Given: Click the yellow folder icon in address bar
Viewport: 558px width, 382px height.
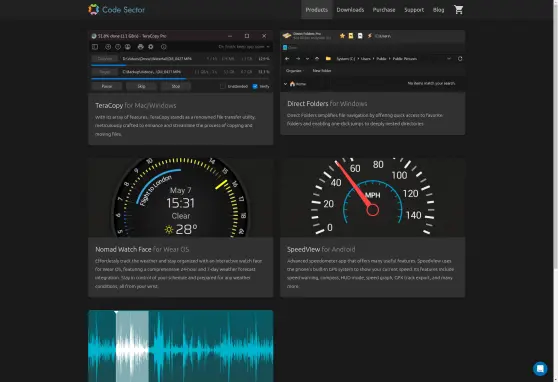Looking at the screenshot, I should (x=328, y=59).
